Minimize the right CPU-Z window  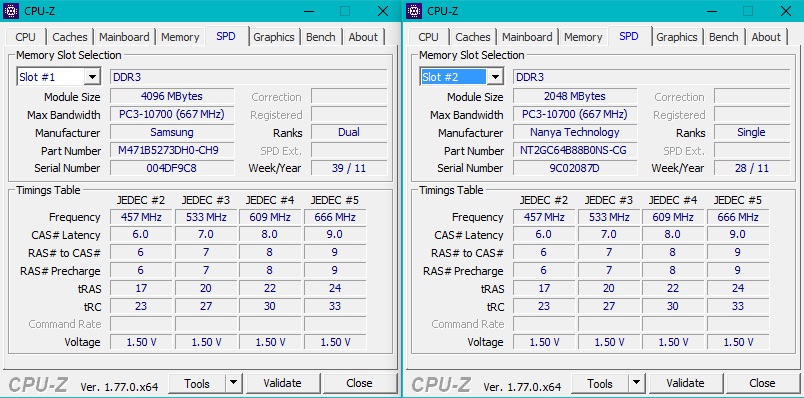(712, 11)
